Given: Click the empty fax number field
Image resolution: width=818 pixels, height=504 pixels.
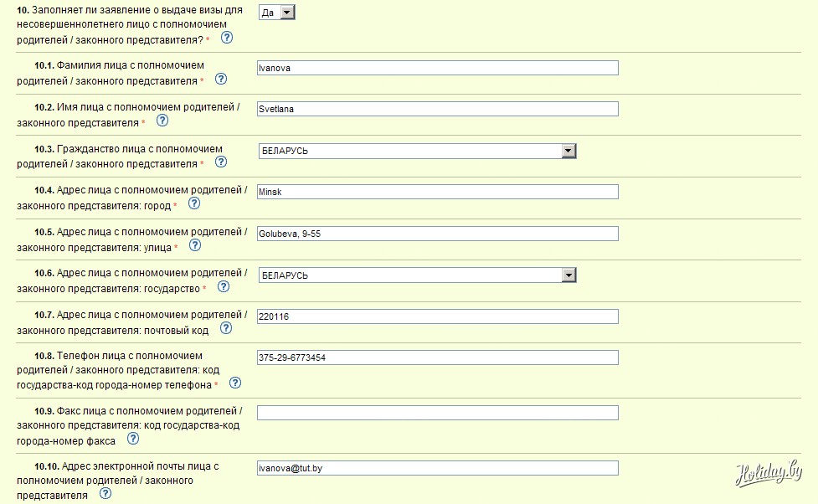Looking at the screenshot, I should [x=437, y=413].
